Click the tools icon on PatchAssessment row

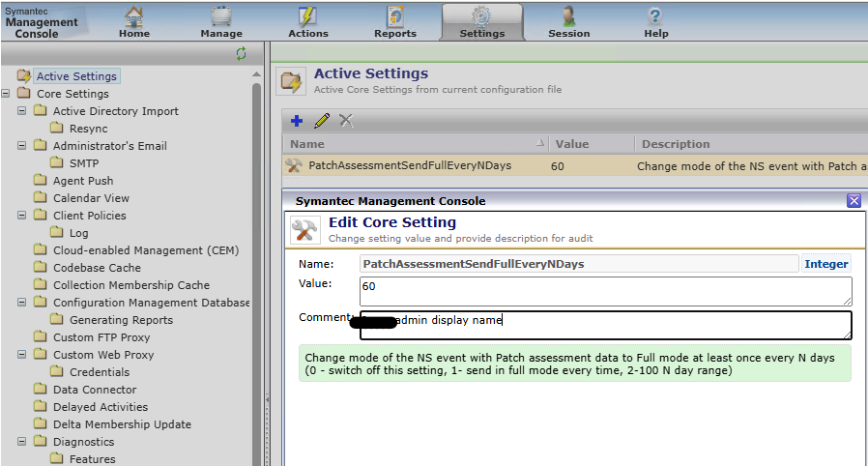294,165
